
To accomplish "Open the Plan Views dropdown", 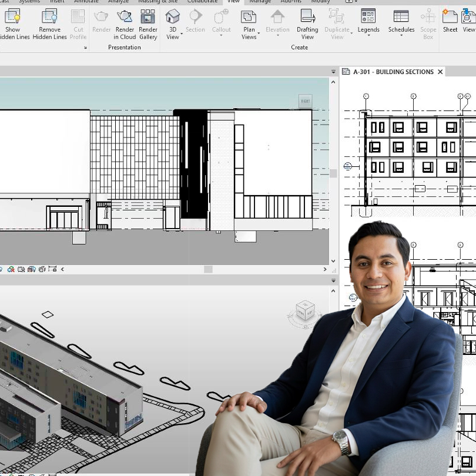I will tap(249, 26).
